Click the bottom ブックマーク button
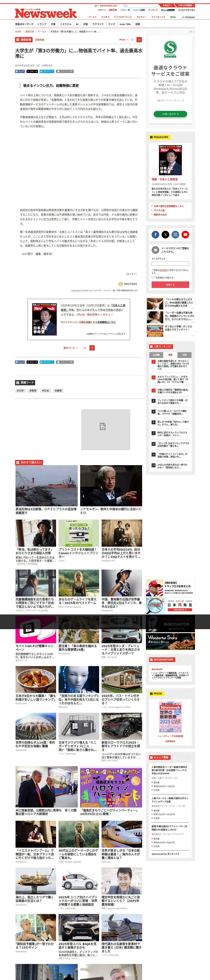210x980 pixels. (47, 362)
